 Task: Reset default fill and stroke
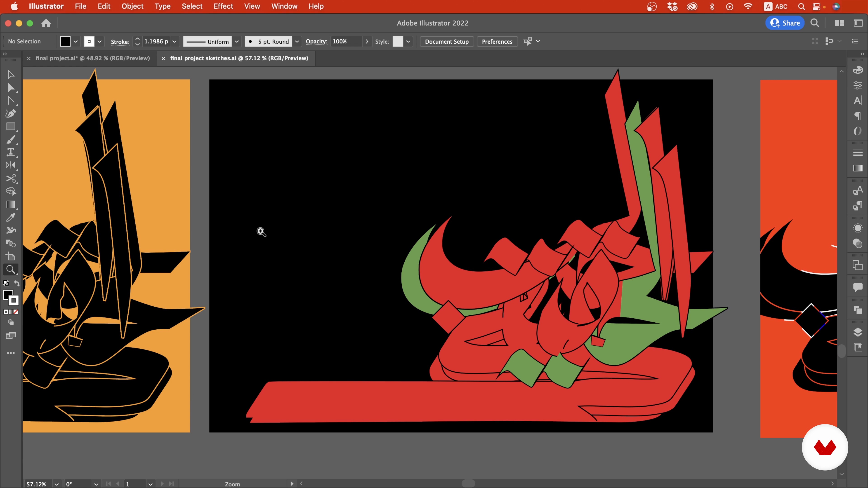6,283
